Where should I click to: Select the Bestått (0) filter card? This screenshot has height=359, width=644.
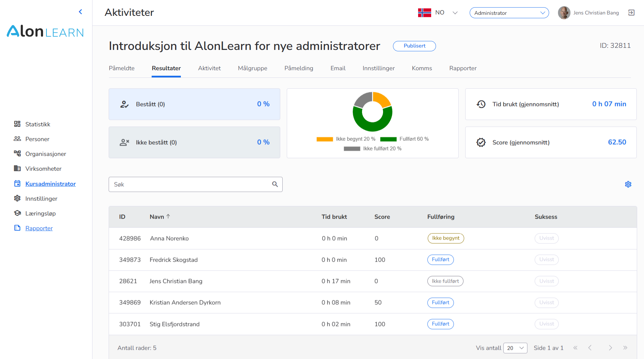click(x=194, y=104)
